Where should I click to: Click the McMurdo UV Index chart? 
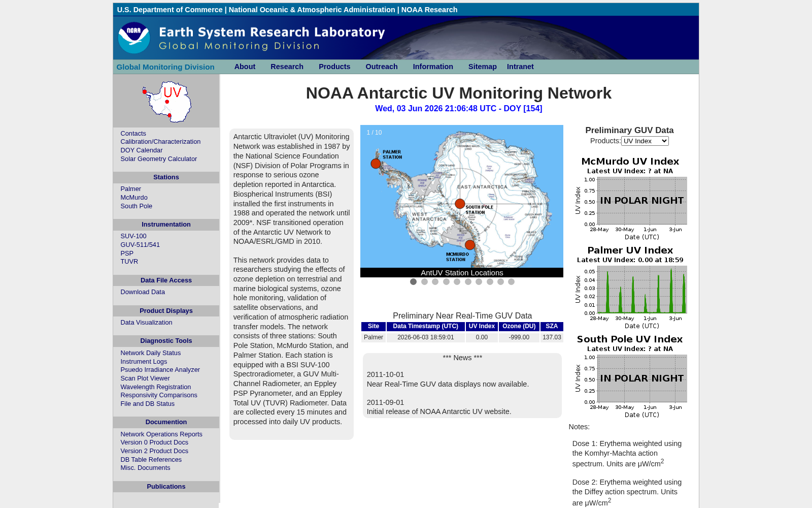click(630, 198)
